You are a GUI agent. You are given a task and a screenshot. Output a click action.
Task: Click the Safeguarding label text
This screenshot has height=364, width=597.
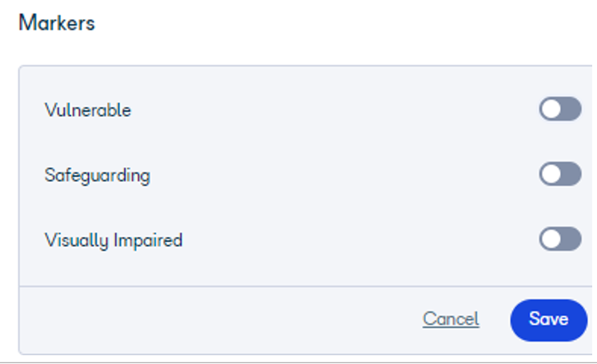point(98,176)
